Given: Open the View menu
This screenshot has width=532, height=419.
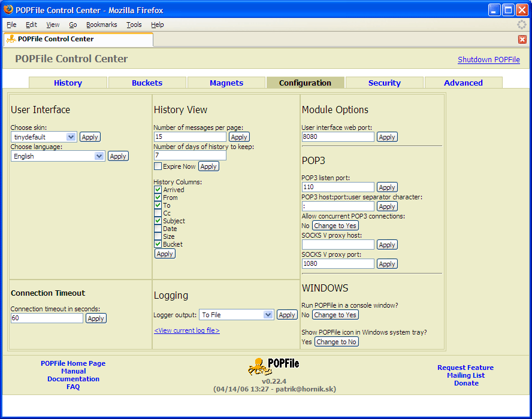Looking at the screenshot, I should click(53, 25).
